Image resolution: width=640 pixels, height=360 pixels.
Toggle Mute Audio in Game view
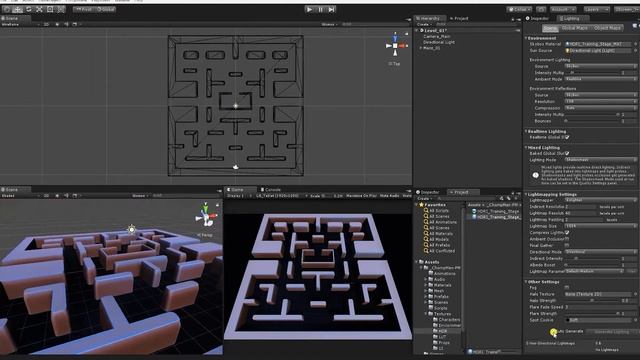(389, 196)
